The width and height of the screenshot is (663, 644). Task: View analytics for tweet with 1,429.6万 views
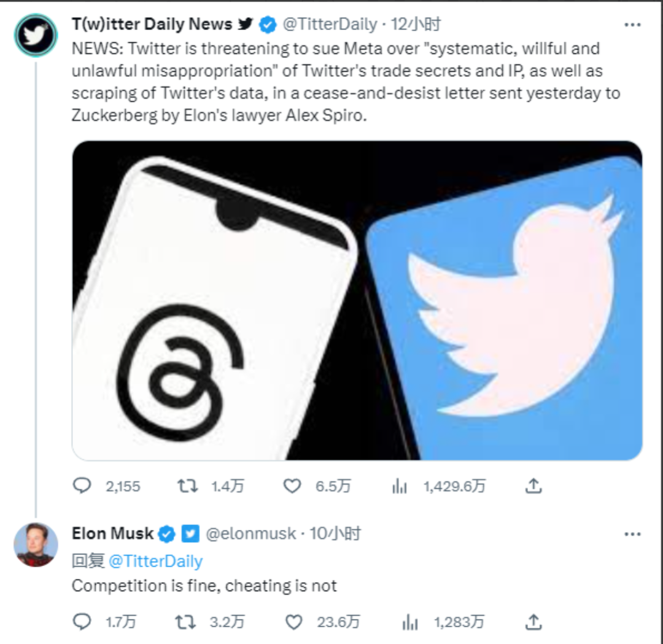click(400, 486)
